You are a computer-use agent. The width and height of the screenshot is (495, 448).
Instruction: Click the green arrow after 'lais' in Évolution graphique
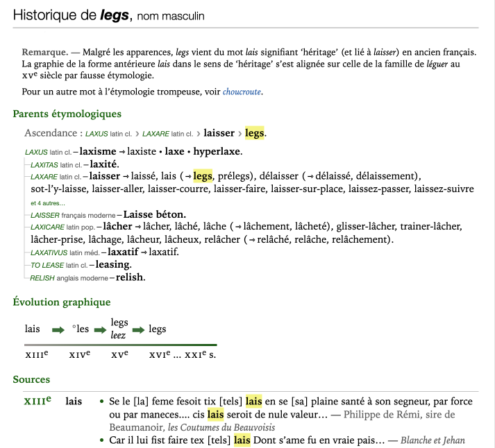pos(58,329)
